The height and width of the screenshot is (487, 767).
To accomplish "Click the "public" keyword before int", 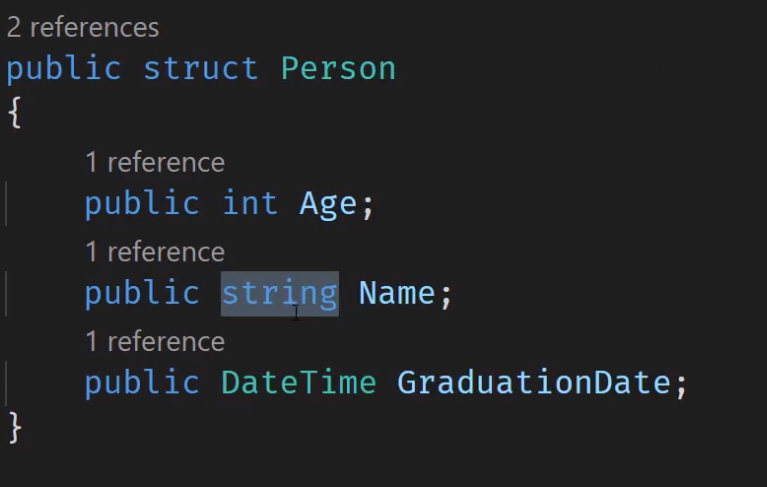I will [x=142, y=204].
